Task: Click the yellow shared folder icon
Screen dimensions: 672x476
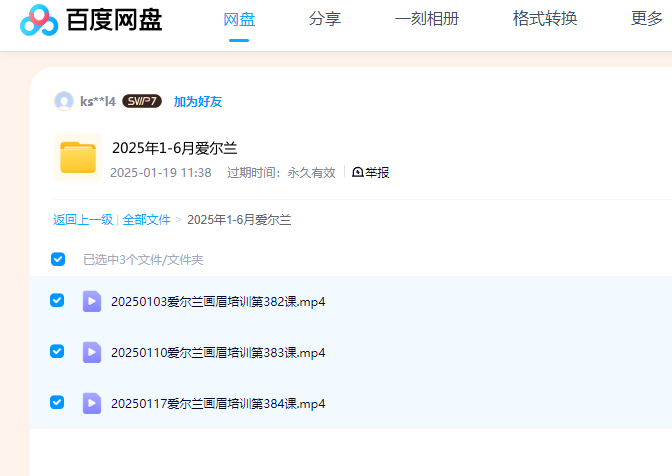Action: 78,157
